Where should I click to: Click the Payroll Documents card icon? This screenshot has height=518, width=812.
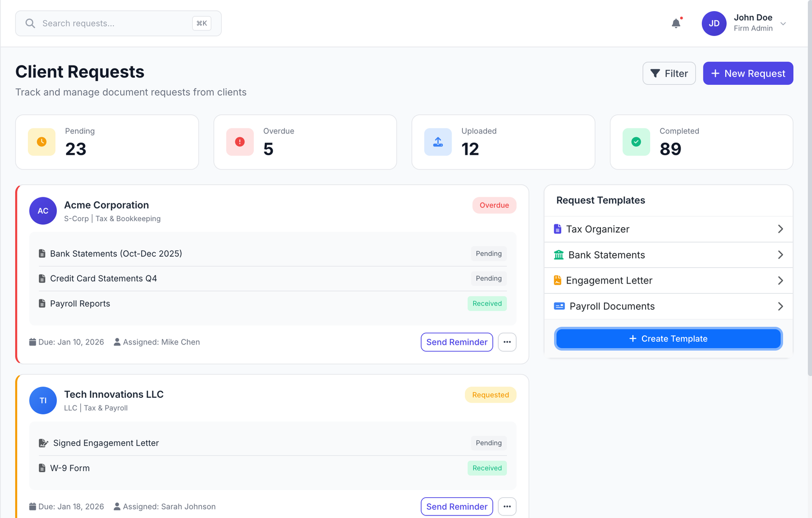559,306
